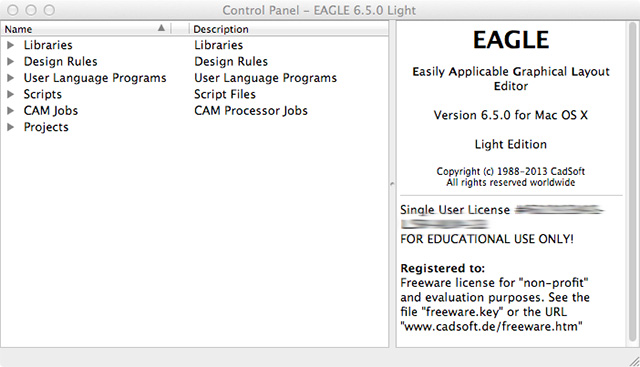The image size is (640, 367).
Task: Click the Description column header
Action: pyautogui.click(x=289, y=29)
